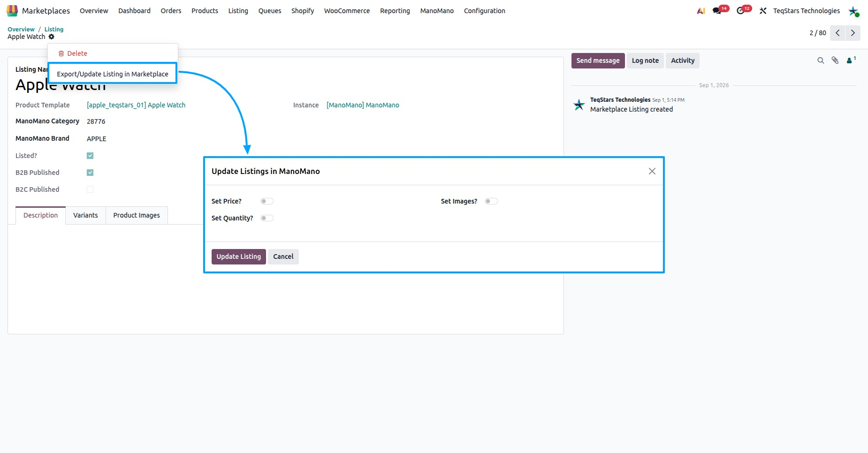Viewport: 868px width, 453px height.
Task: Click Cancel in the dialog
Action: point(283,257)
